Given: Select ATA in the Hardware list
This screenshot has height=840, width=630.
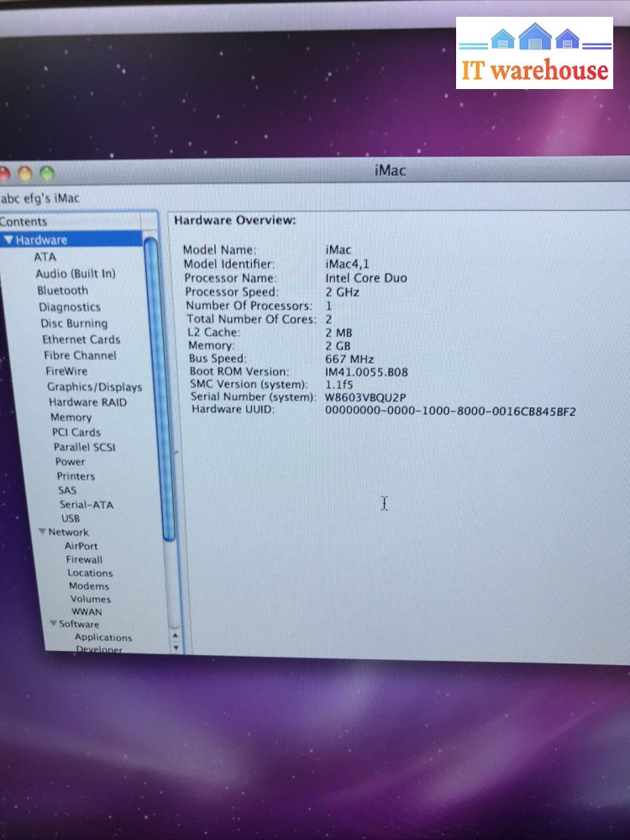Looking at the screenshot, I should [x=45, y=257].
